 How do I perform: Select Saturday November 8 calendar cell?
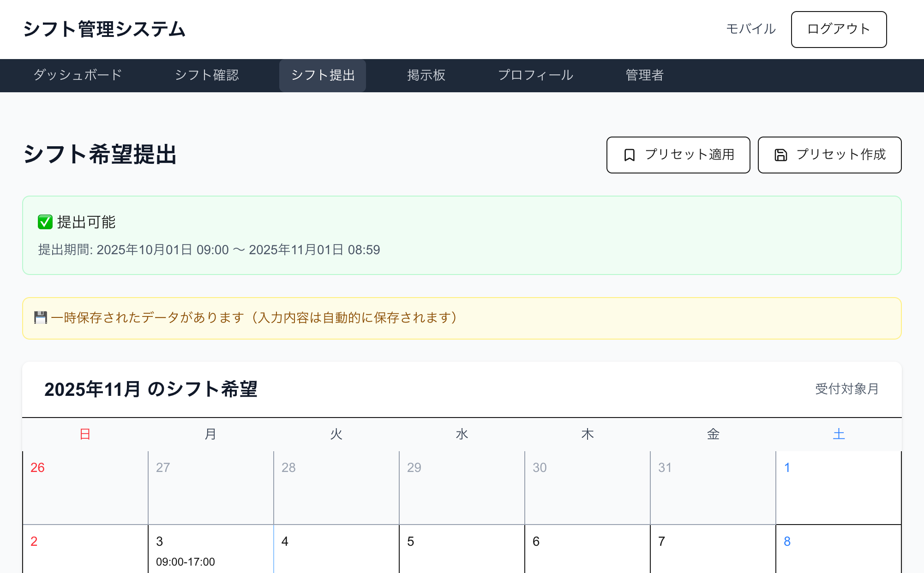point(838,551)
